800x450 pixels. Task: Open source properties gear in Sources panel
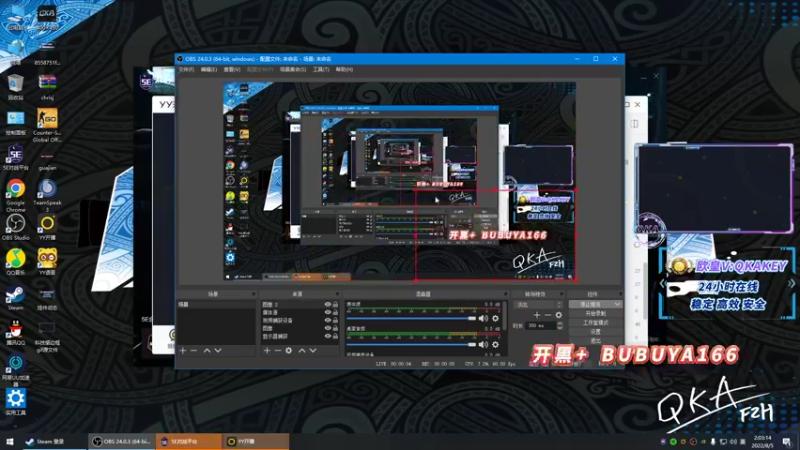[x=289, y=351]
